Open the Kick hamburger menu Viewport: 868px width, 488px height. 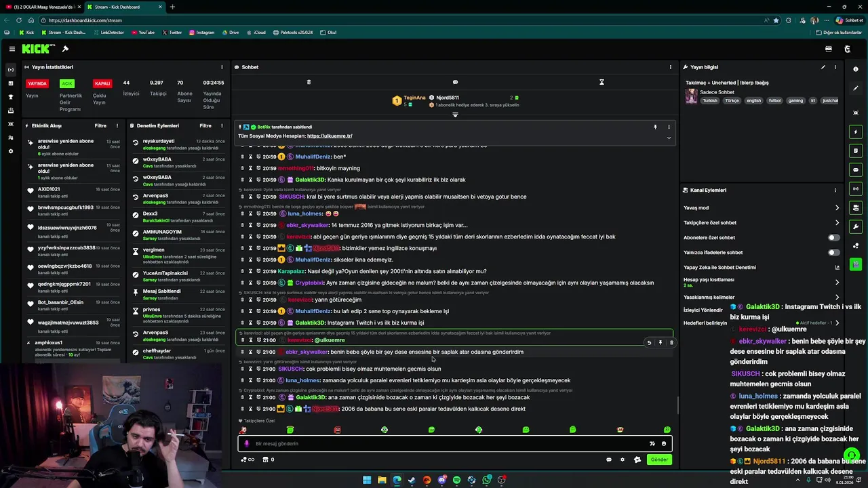pyautogui.click(x=12, y=49)
